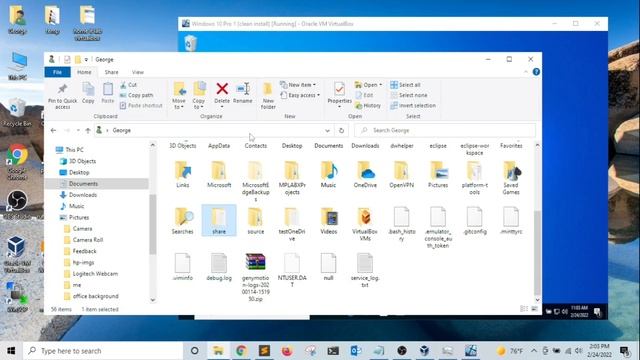
Task: Click the red Delete icon
Action: point(222,89)
